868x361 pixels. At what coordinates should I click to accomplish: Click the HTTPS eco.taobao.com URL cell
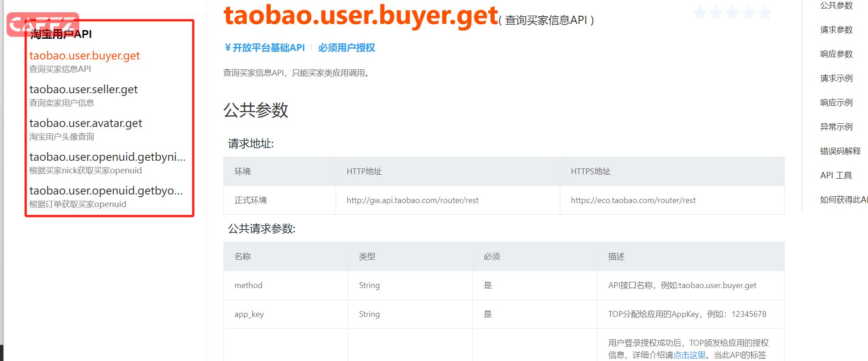633,200
